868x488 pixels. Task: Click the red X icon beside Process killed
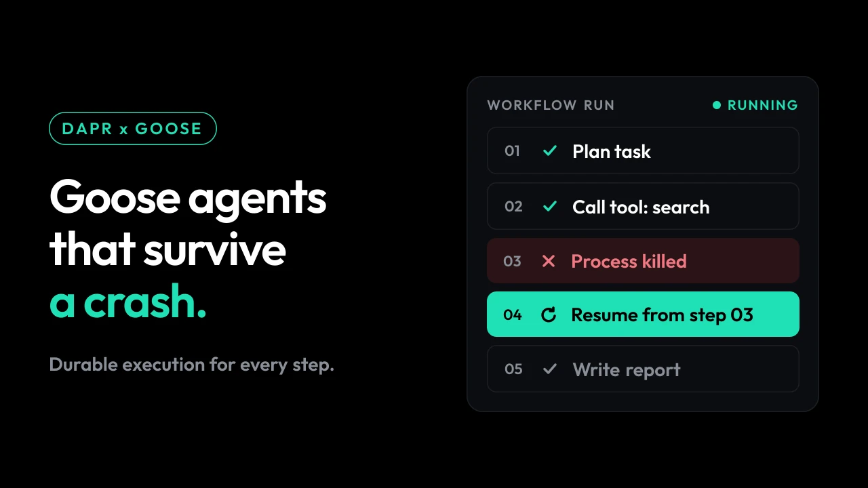coord(549,261)
